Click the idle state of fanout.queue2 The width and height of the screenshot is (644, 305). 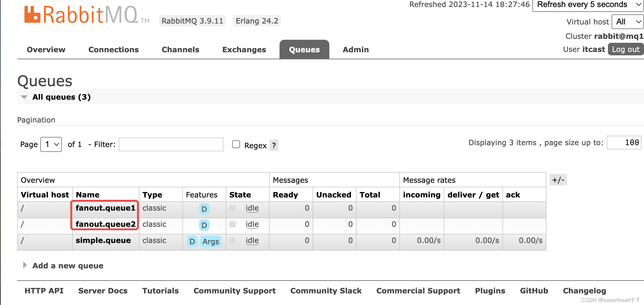click(x=252, y=224)
